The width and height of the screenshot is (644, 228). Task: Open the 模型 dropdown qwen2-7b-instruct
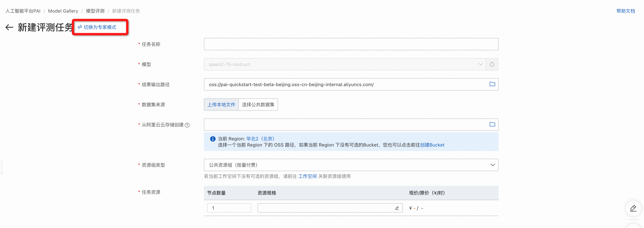(x=345, y=64)
